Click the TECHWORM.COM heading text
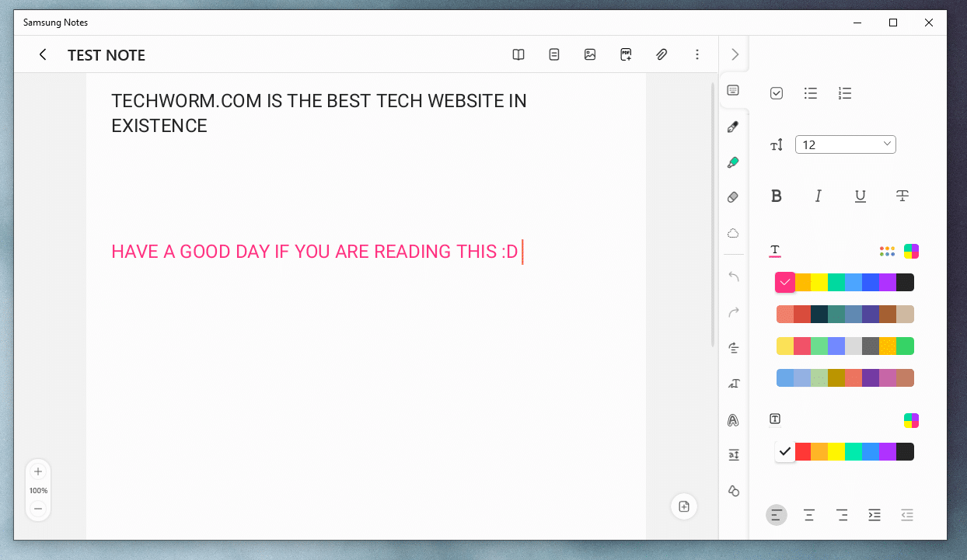This screenshot has width=967, height=560. point(319,113)
